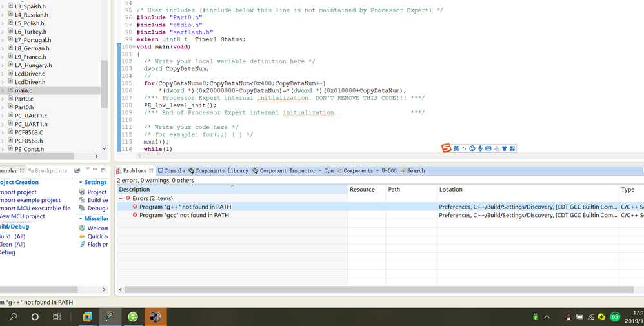Collapse the Miscellaneous section in Commander
Screen dimensions: 644x326
pyautogui.click(x=81, y=218)
